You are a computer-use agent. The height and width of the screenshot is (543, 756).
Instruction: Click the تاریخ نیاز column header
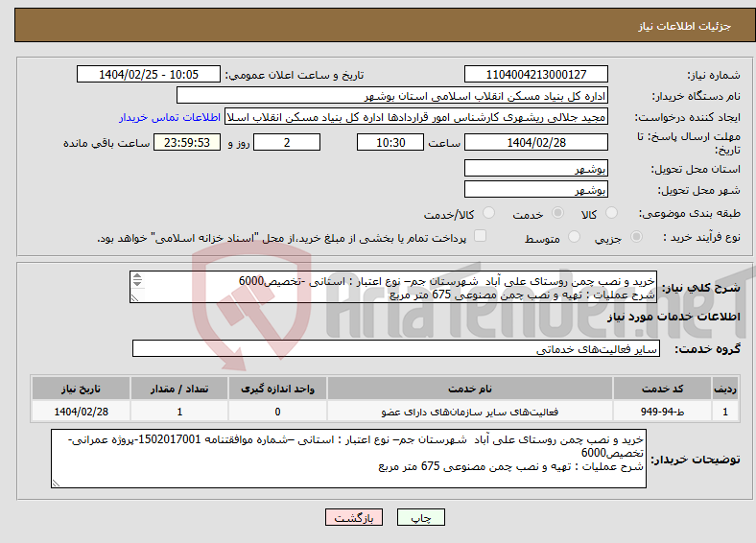pyautogui.click(x=81, y=389)
